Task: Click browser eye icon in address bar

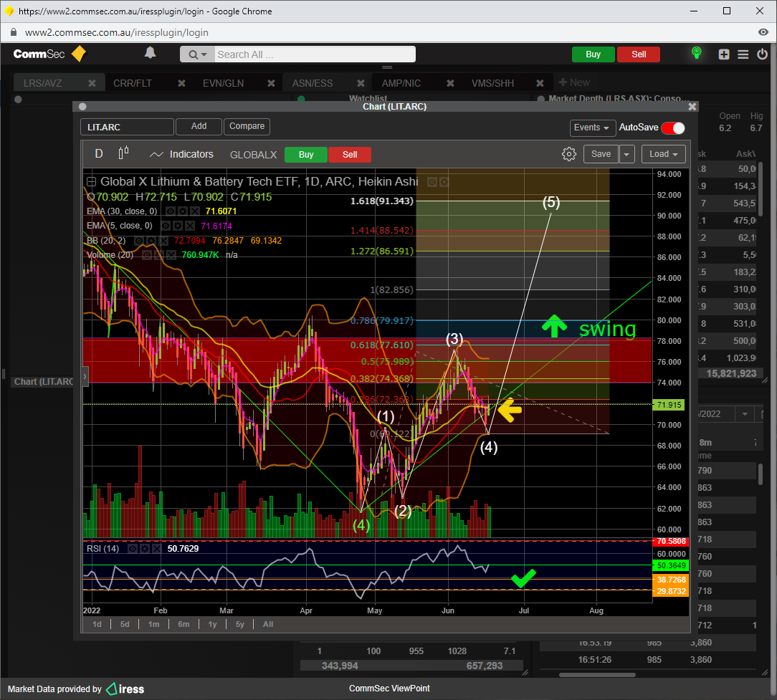Action: [x=763, y=32]
